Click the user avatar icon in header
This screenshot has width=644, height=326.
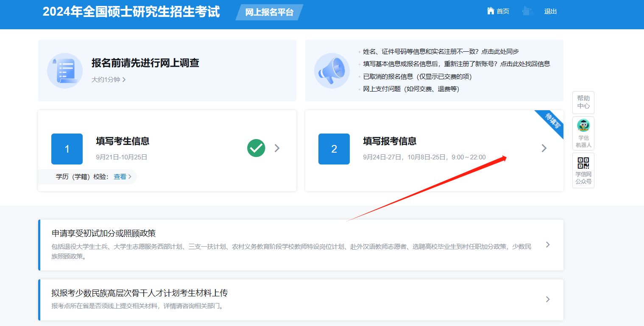(527, 11)
